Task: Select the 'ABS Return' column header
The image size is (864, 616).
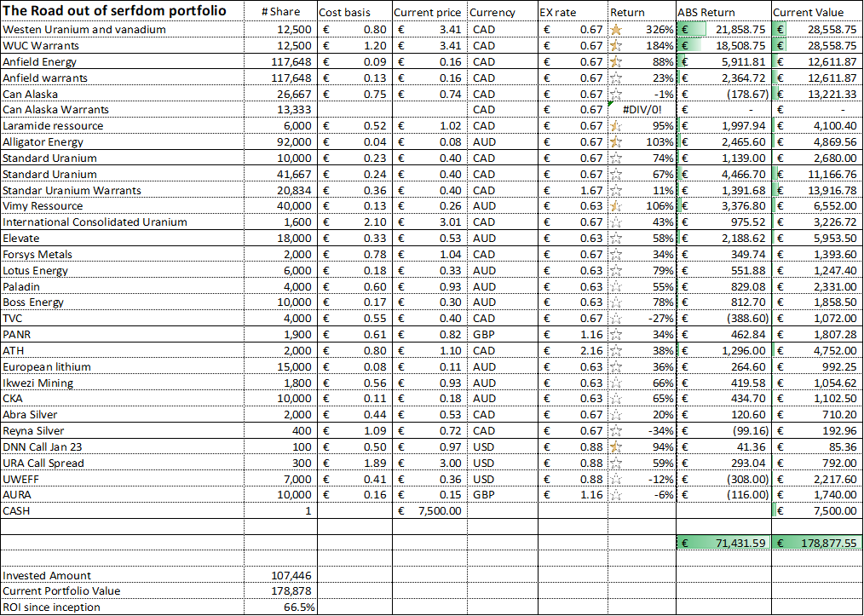Action: tap(723, 12)
